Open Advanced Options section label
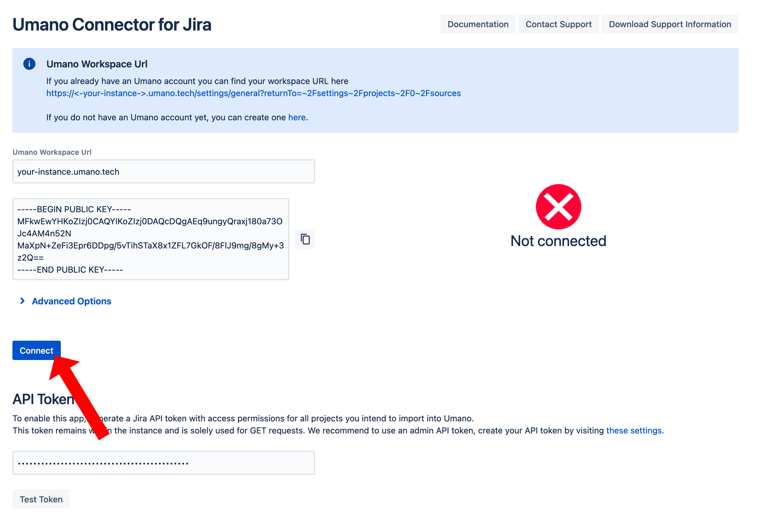 coord(71,301)
